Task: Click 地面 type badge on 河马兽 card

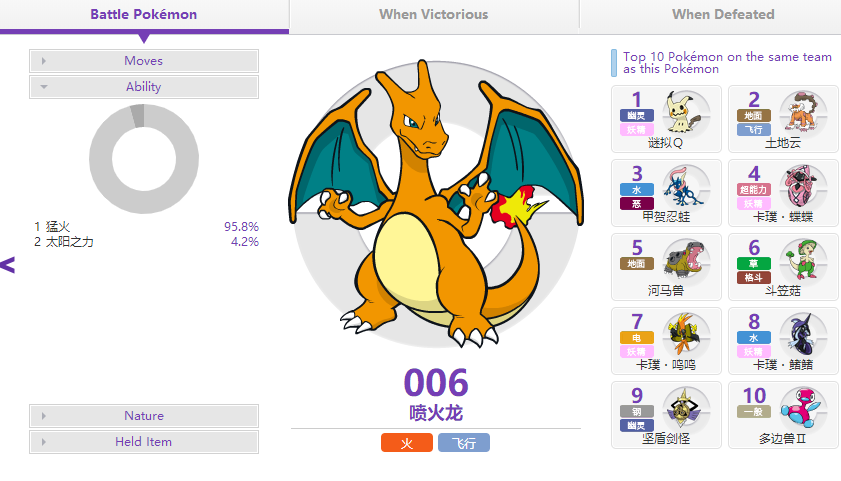Action: pos(637,263)
